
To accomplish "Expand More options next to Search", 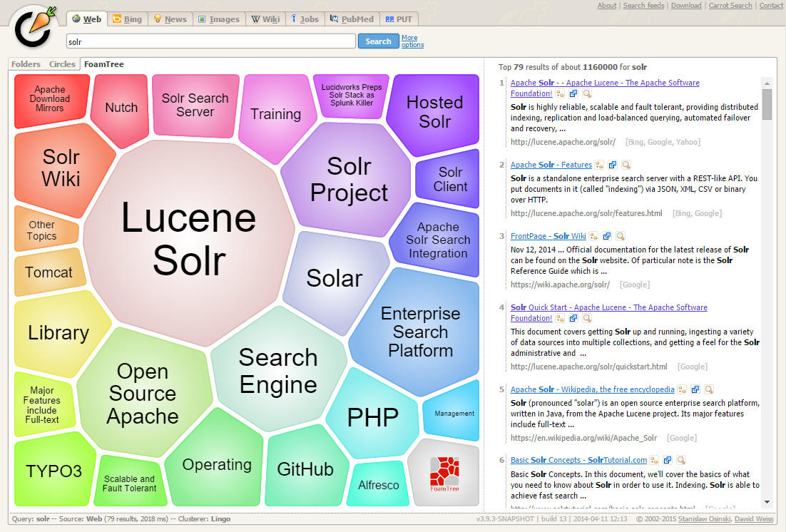I will coord(412,41).
